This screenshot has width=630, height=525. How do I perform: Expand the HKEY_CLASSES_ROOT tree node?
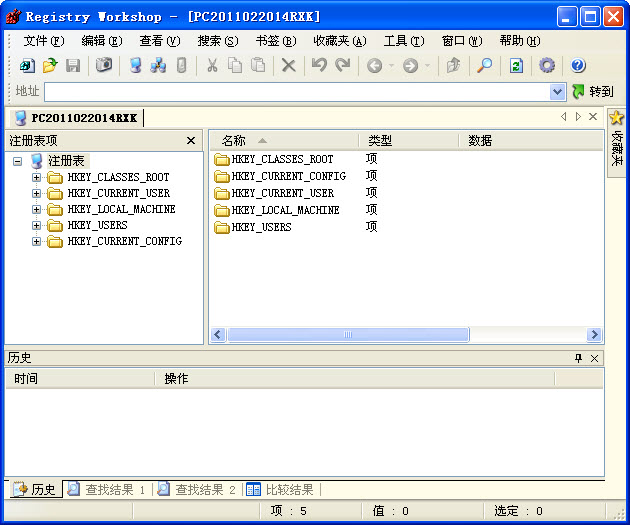coord(37,178)
